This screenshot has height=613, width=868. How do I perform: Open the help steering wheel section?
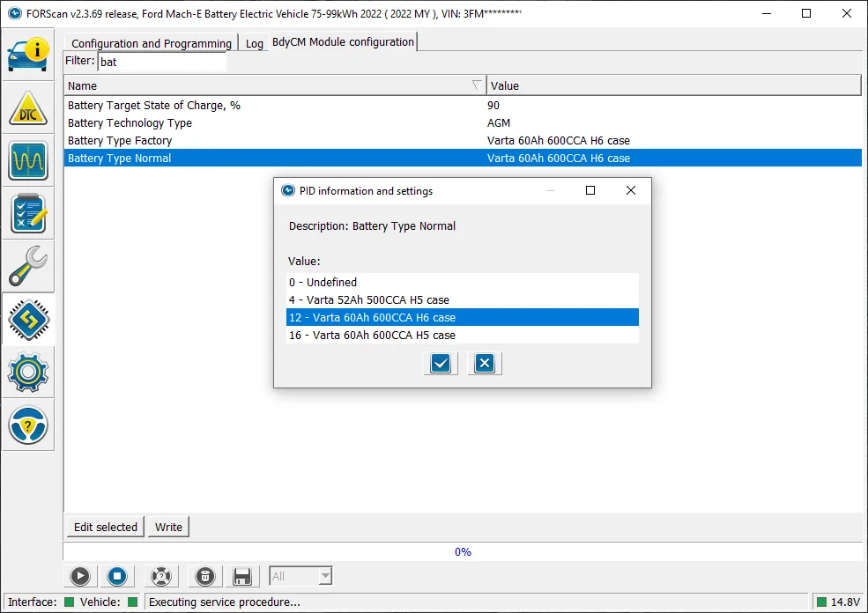click(x=27, y=425)
